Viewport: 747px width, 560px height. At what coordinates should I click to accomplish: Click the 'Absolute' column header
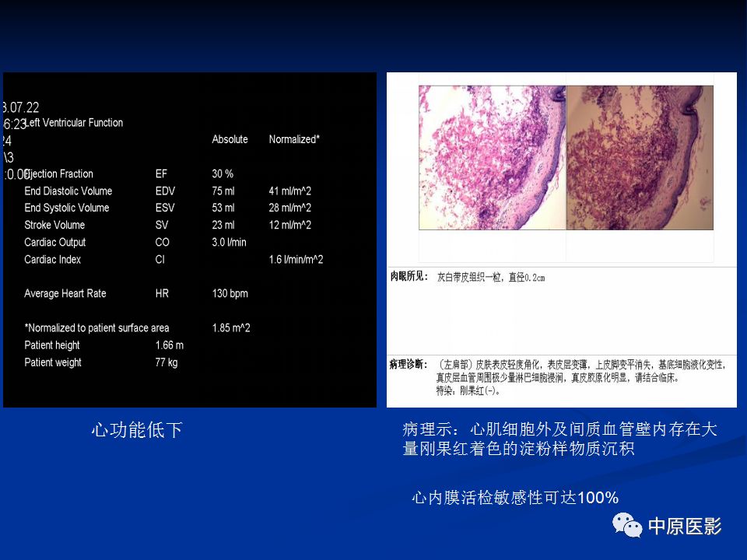pos(230,139)
